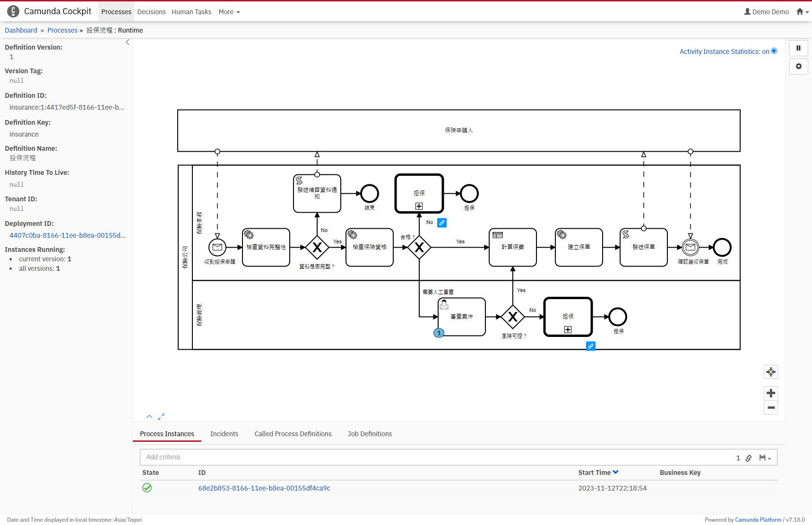Toggle Activity Instance Statistics radio
The height and width of the screenshot is (525, 812).
tap(774, 51)
